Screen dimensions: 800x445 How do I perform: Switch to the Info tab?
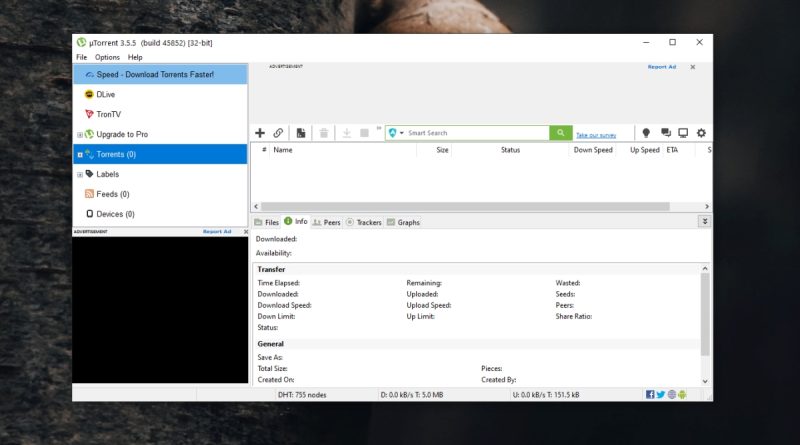click(296, 221)
